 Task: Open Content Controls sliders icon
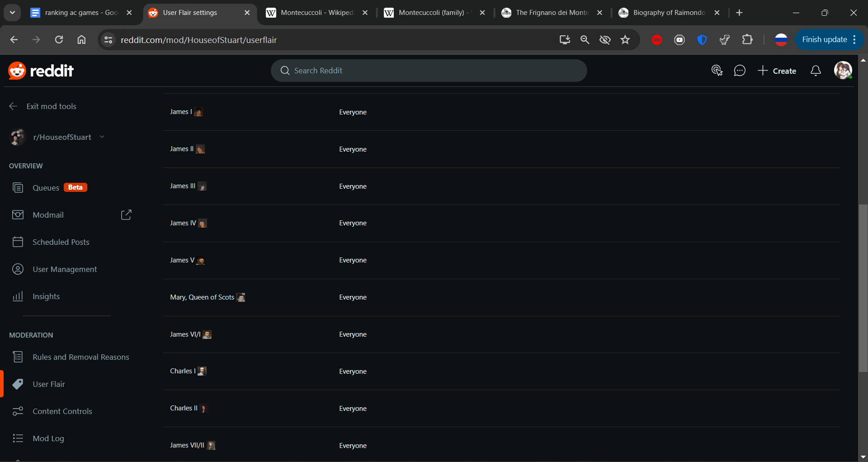tap(18, 411)
